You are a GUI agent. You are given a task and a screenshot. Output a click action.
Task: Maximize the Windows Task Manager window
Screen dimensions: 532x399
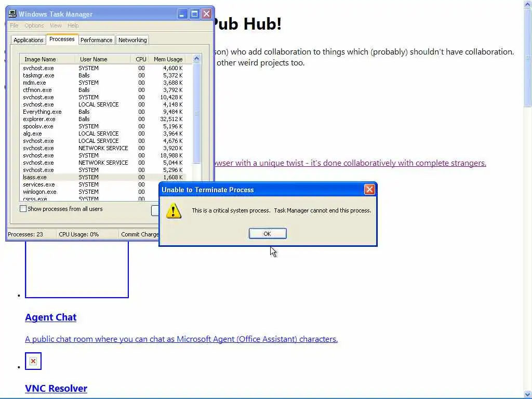194,14
